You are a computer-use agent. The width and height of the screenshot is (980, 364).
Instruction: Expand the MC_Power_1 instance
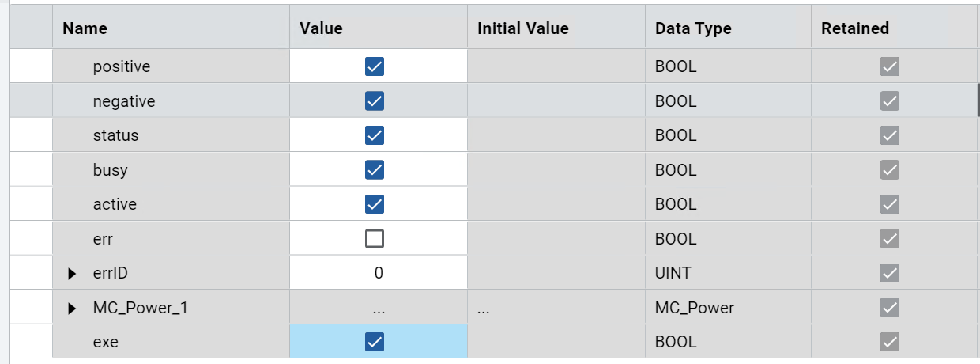pos(73,308)
